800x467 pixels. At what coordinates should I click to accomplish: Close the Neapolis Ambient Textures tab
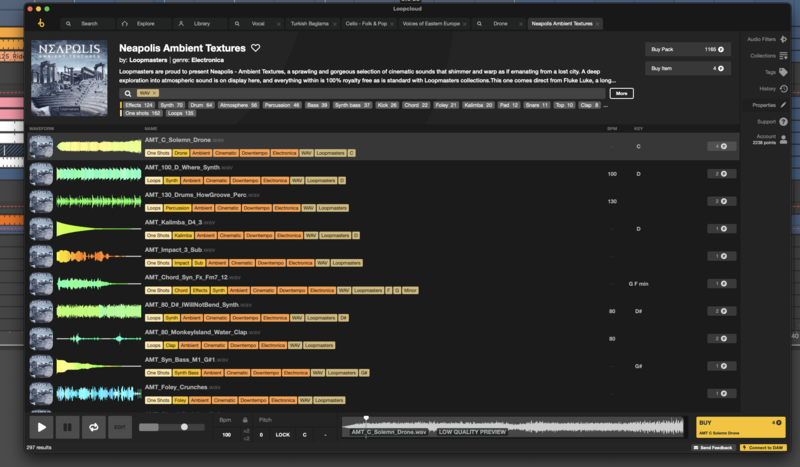pos(597,24)
